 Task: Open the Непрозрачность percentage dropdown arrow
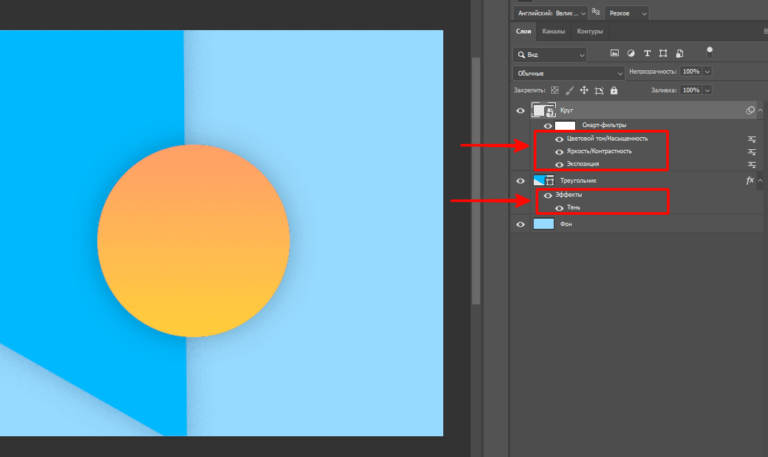[x=708, y=72]
